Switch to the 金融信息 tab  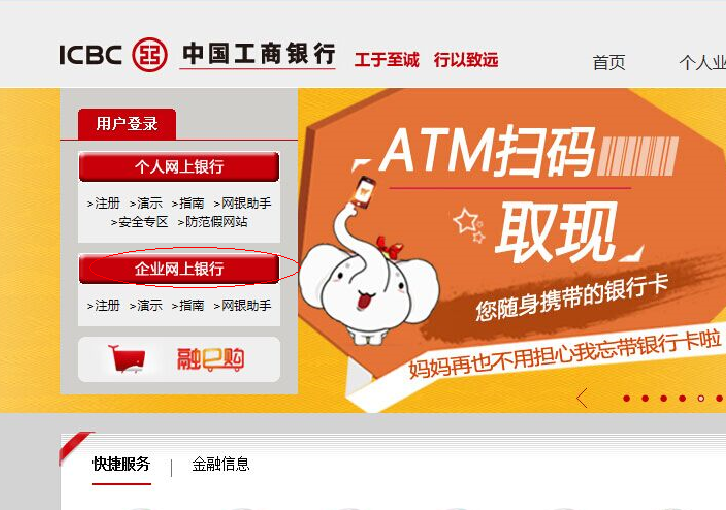pos(221,464)
